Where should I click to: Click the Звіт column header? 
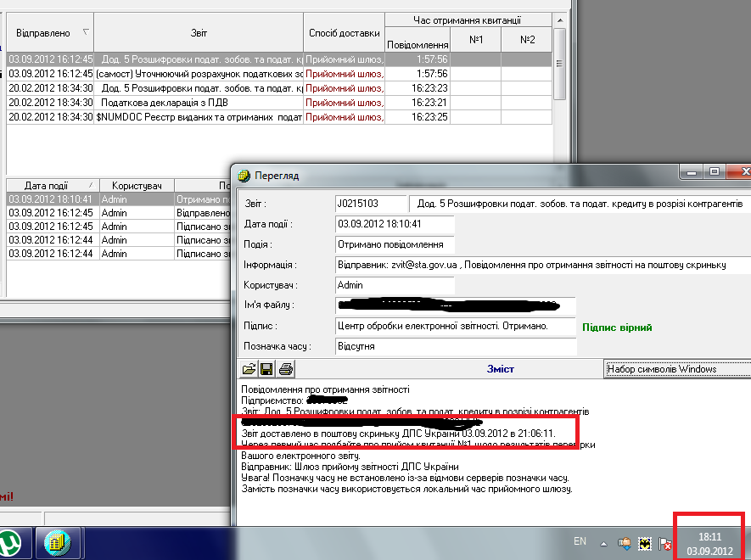point(199,33)
